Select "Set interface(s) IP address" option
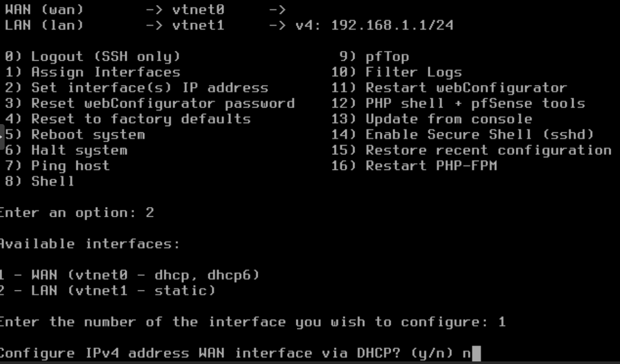 [x=149, y=88]
